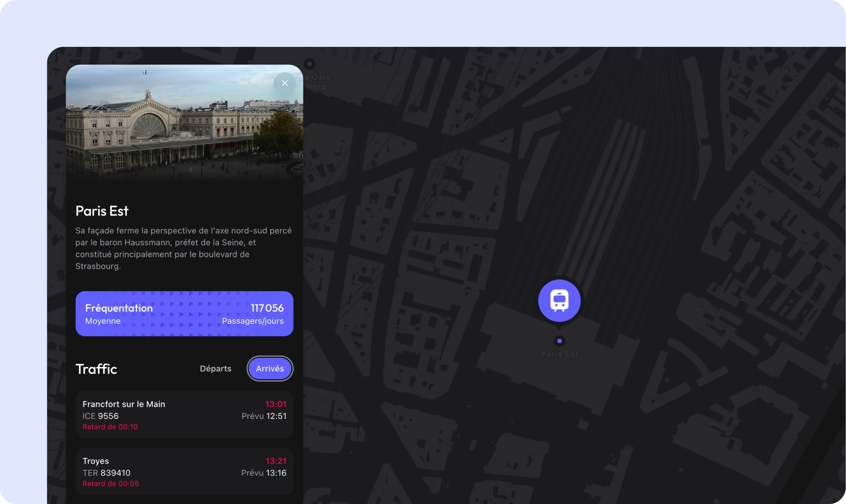Click the ICE 9556 train number
Viewport: 846px width, 504px height.
[100, 416]
